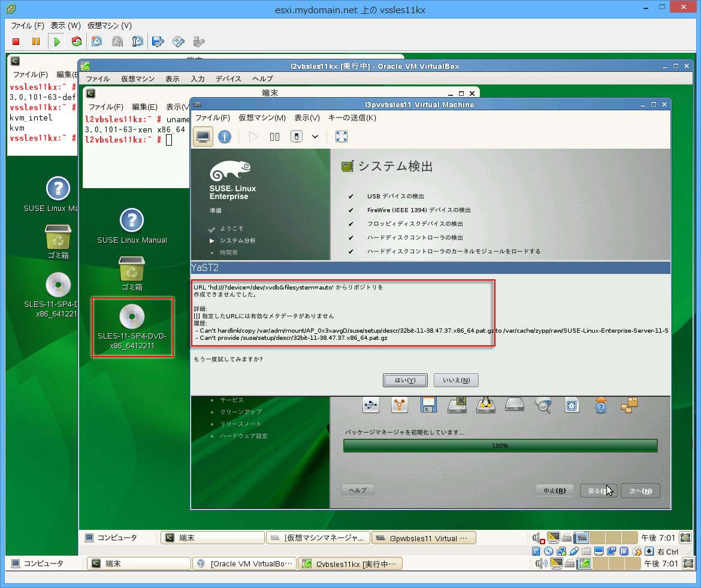The width and height of the screenshot is (701, 588).
Task: Open the VirtualBox ヘルプ menu
Action: 262,79
